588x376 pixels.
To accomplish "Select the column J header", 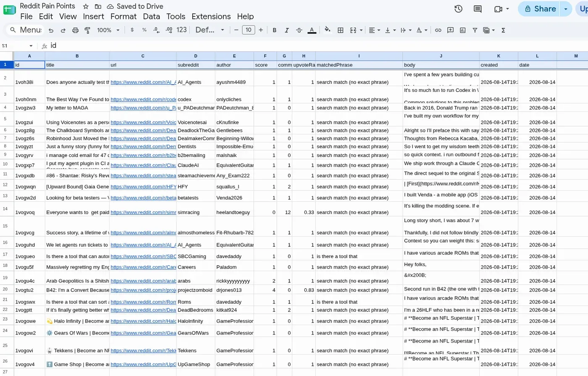I will (441, 56).
